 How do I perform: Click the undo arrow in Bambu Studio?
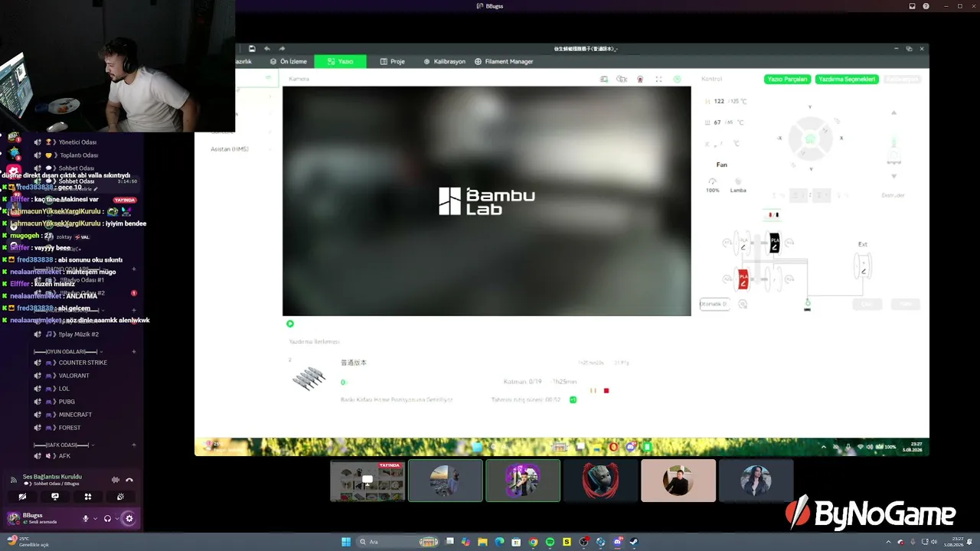267,48
